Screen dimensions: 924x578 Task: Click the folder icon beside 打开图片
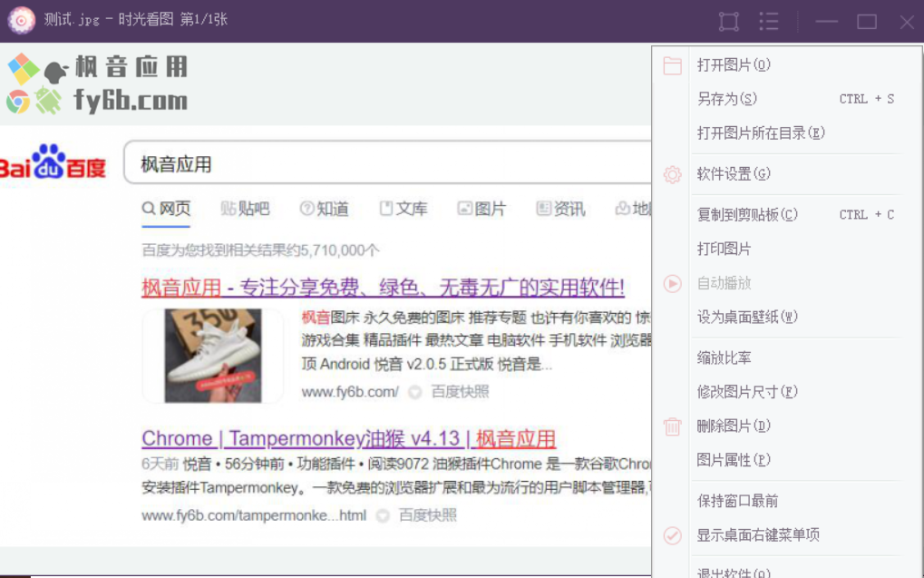click(673, 65)
